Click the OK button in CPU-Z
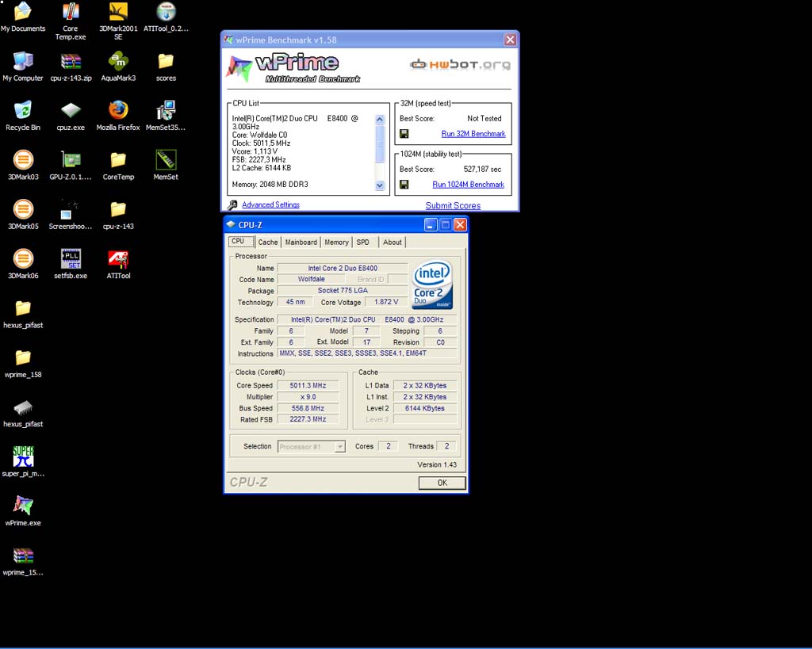812x649 pixels. coord(442,483)
